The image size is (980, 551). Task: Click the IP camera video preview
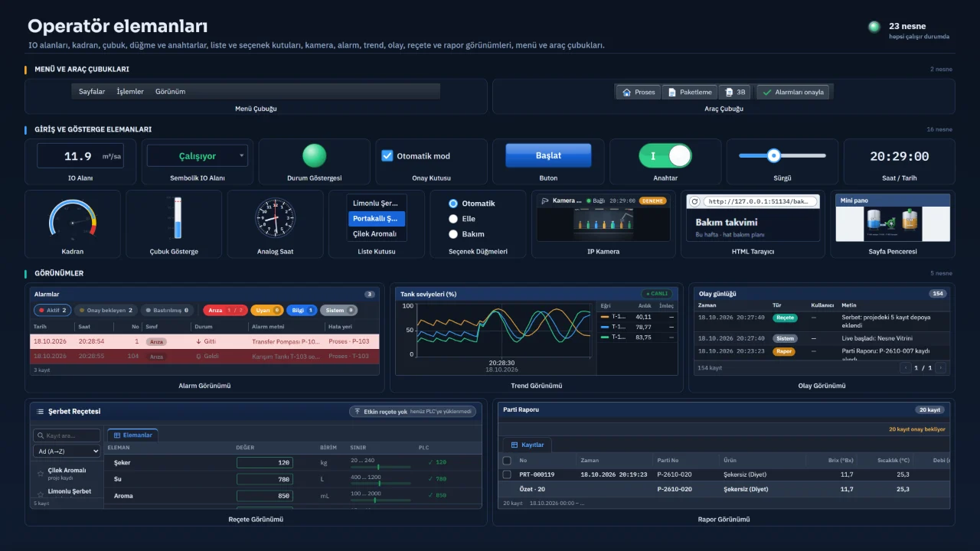[x=603, y=223]
